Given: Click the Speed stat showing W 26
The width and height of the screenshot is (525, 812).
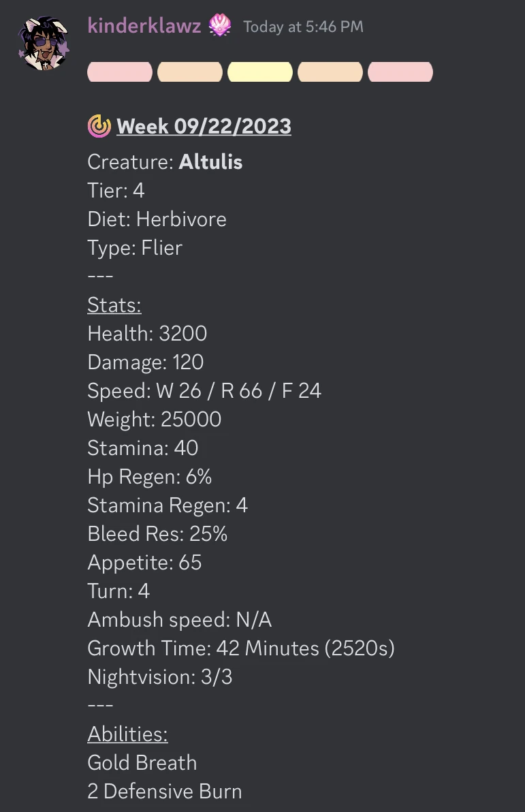Looking at the screenshot, I should pyautogui.click(x=204, y=390).
